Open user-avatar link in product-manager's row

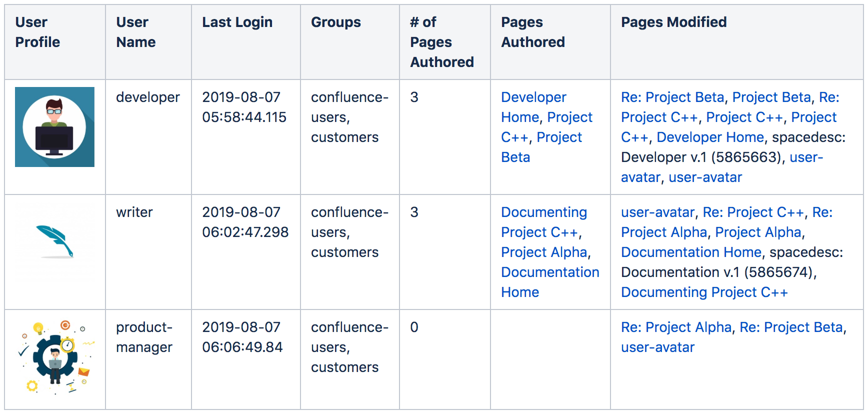click(x=658, y=347)
